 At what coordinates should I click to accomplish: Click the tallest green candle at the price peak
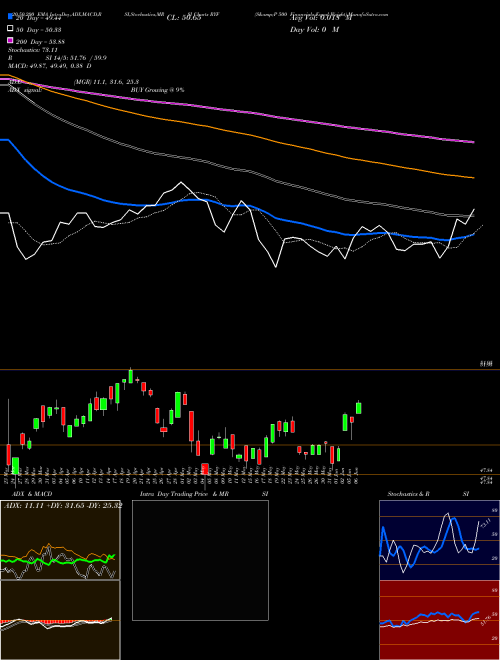click(x=131, y=375)
